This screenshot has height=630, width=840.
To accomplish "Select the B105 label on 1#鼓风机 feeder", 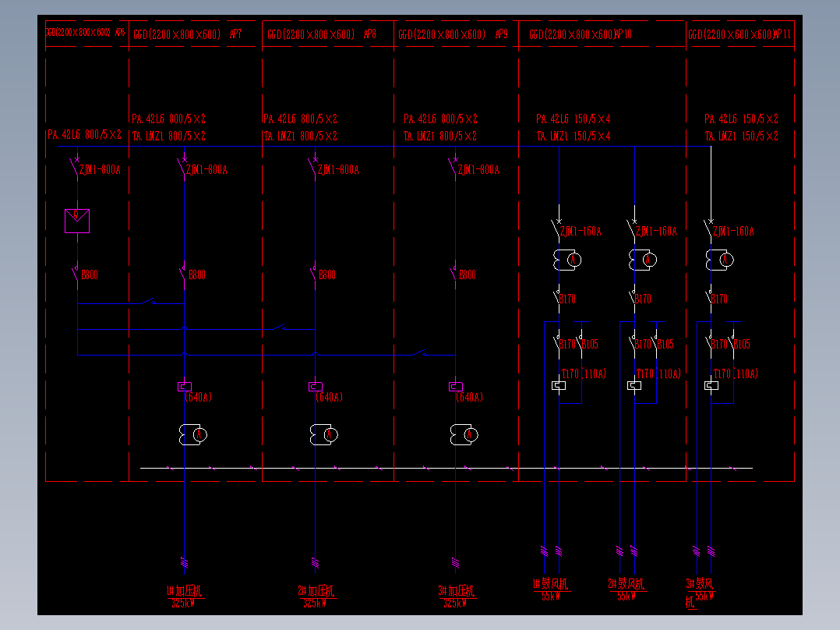I will click(x=590, y=344).
